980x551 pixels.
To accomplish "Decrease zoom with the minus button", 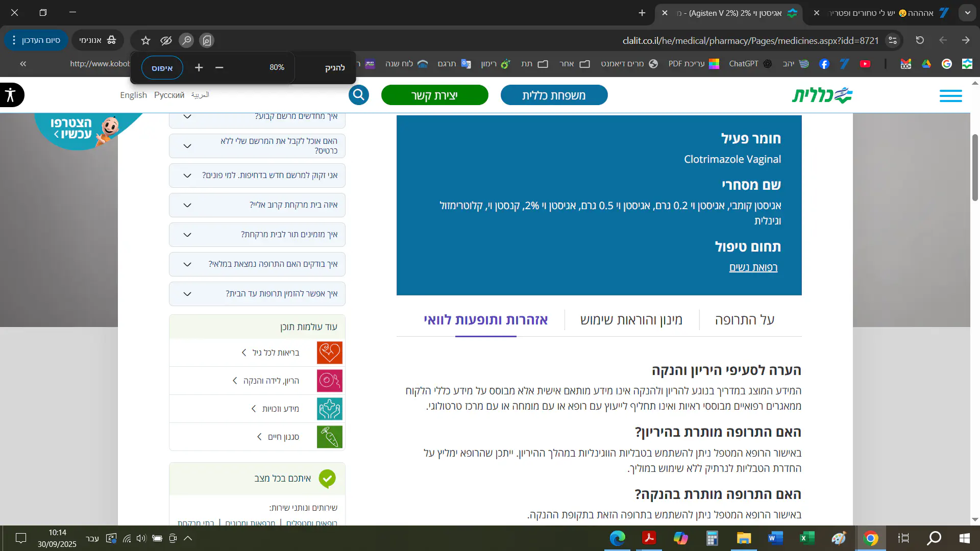I will coord(219,67).
